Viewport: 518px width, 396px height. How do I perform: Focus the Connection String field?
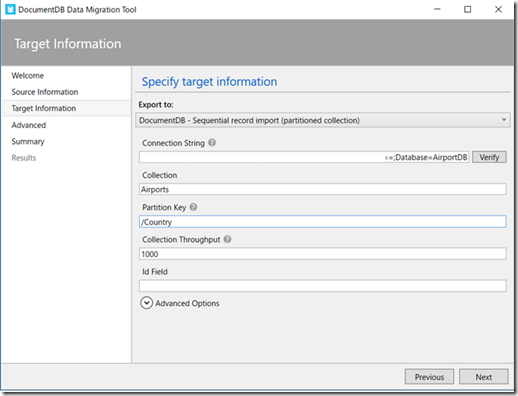304,157
